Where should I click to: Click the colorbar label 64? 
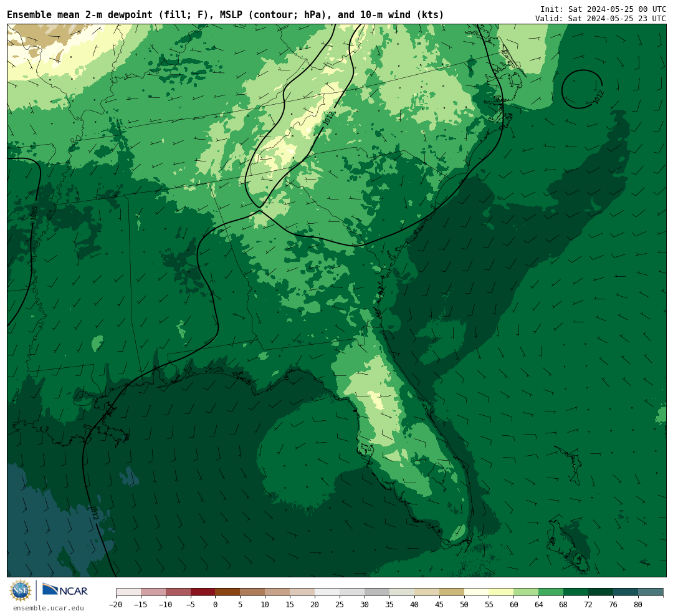click(x=538, y=605)
